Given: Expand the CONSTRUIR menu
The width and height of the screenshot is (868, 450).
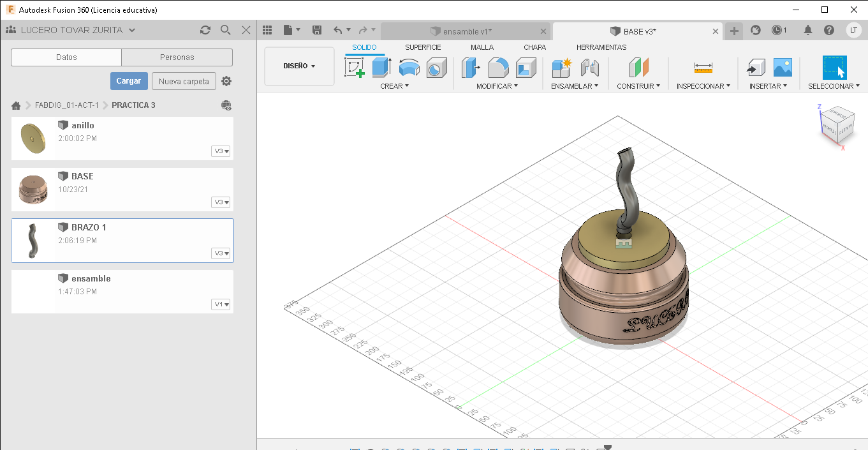Looking at the screenshot, I should [x=638, y=86].
